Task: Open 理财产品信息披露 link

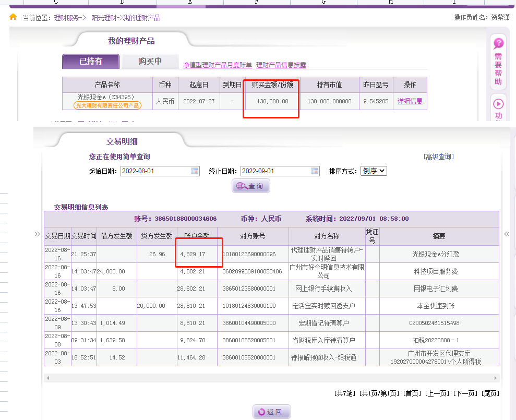Action: [281, 65]
